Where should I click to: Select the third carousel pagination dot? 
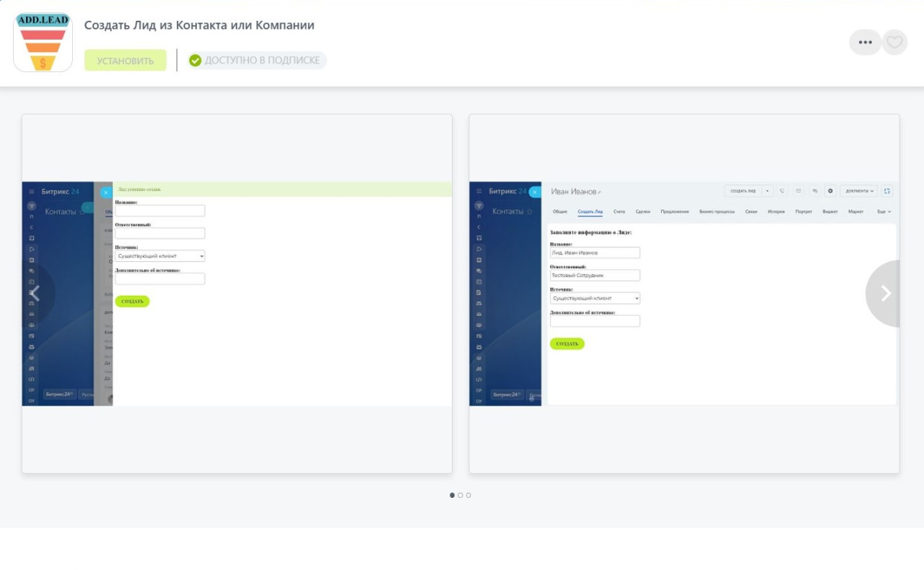[468, 495]
